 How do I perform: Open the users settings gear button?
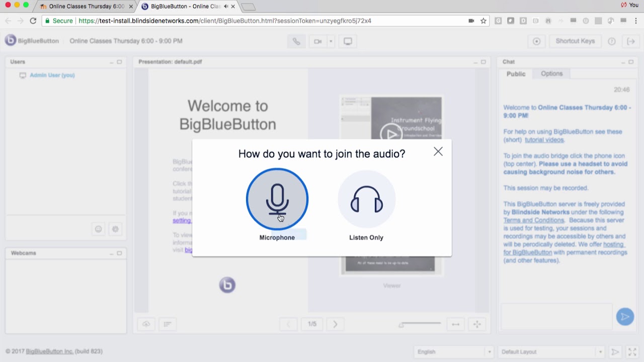tap(115, 229)
